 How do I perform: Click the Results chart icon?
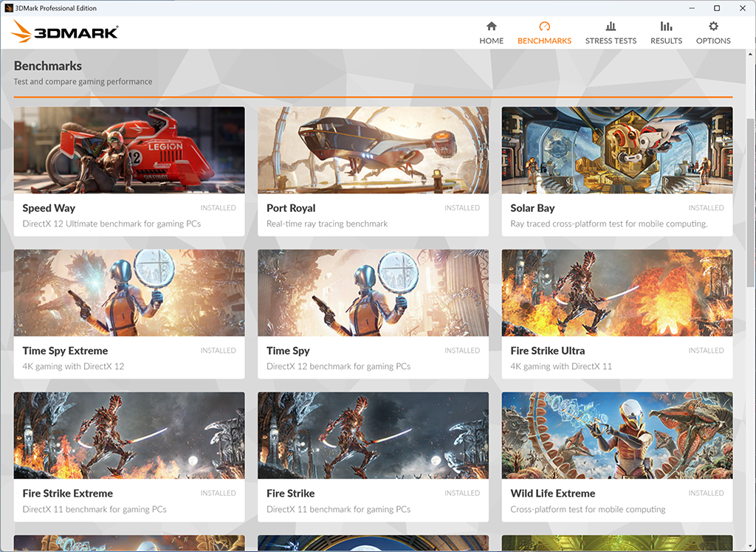point(667,26)
